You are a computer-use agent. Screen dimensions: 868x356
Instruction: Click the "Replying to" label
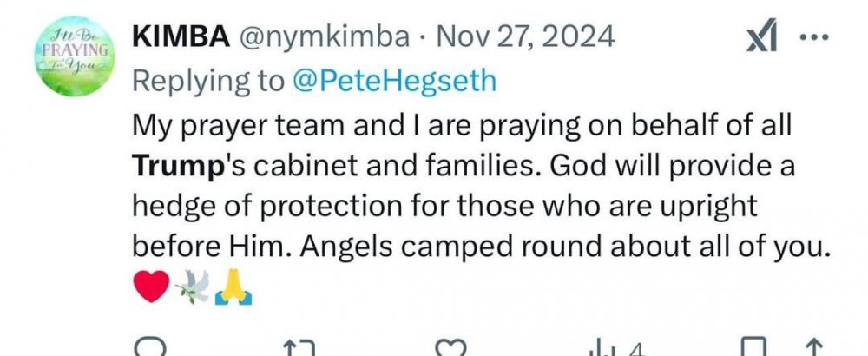(208, 81)
